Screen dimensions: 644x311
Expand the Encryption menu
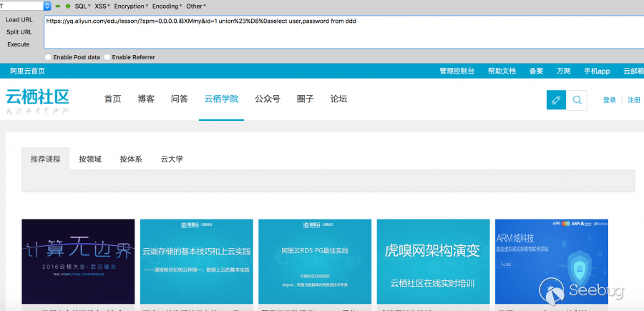pyautogui.click(x=131, y=6)
